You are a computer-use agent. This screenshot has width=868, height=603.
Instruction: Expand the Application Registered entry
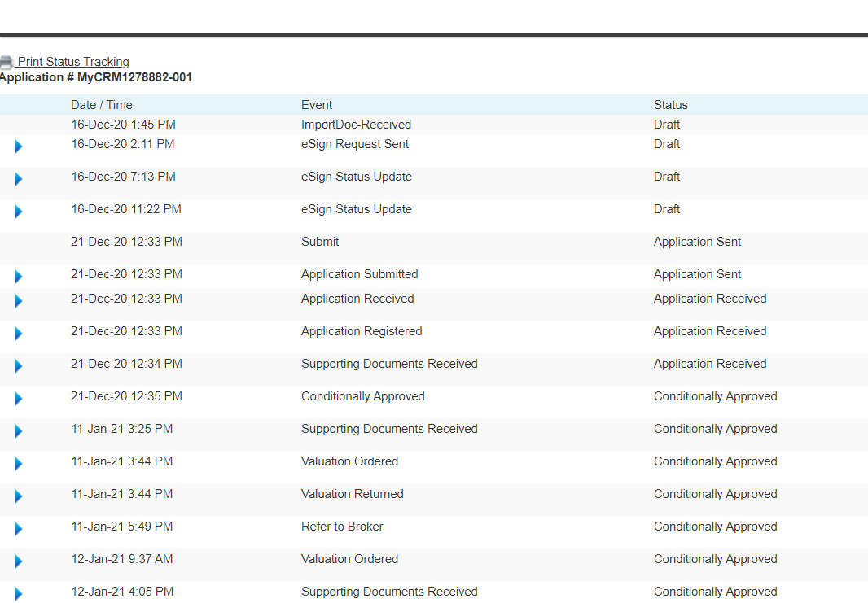pos(17,334)
